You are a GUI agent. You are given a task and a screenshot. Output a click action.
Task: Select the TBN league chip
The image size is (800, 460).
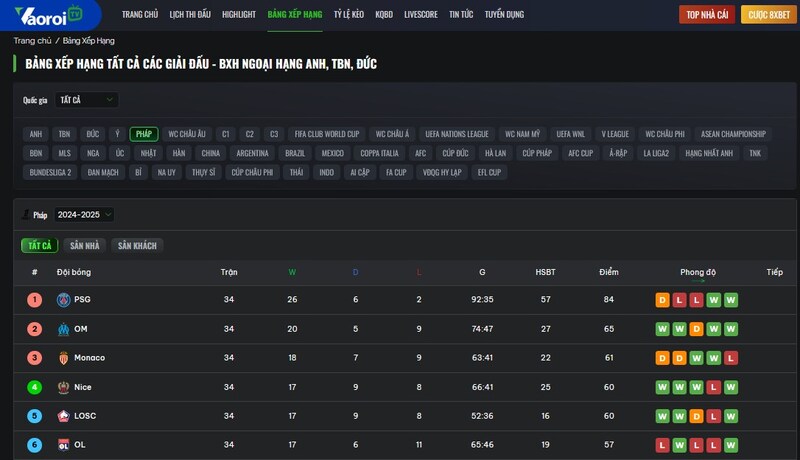pos(64,134)
